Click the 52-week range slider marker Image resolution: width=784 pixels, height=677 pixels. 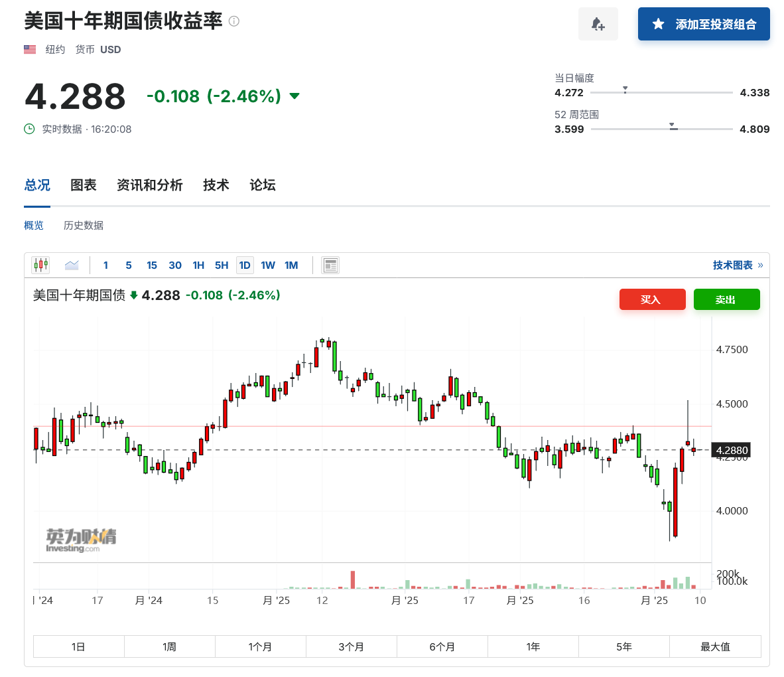[x=673, y=126]
